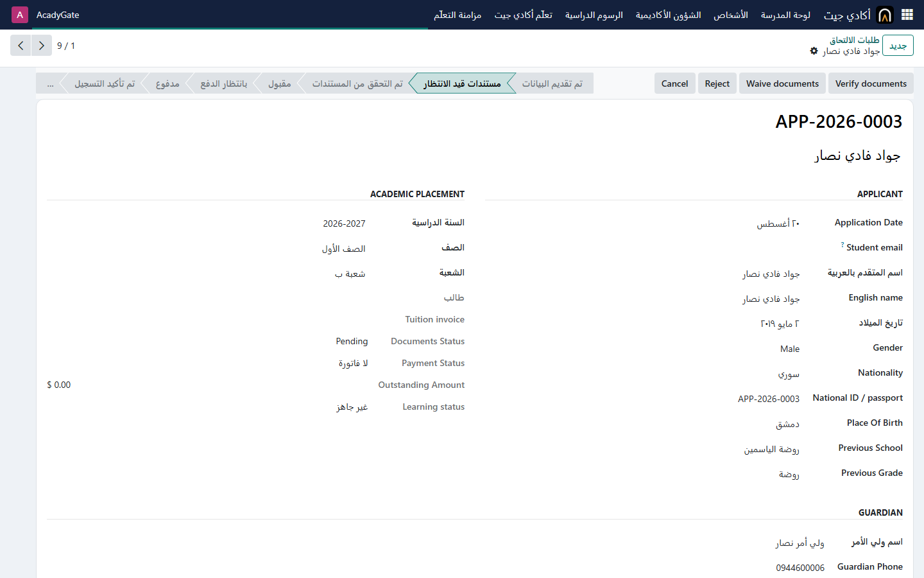Viewport: 924px width, 578px height.
Task: Select مستندات قيد الانتظار stage
Action: click(x=462, y=83)
